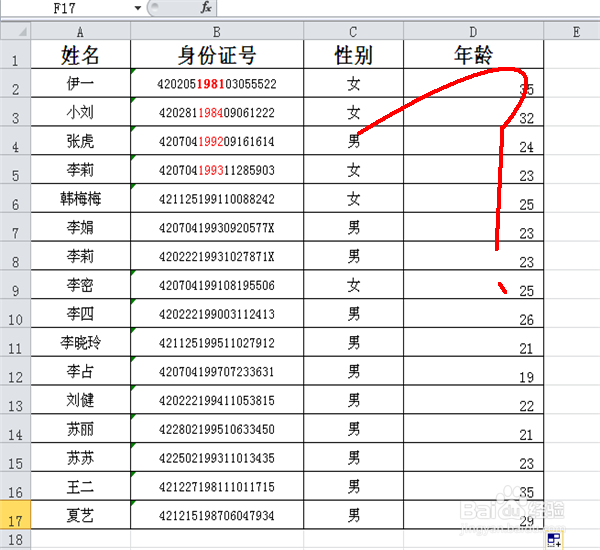The height and width of the screenshot is (550, 600).
Task: Click the Insert Function fx icon
Action: tap(206, 7)
